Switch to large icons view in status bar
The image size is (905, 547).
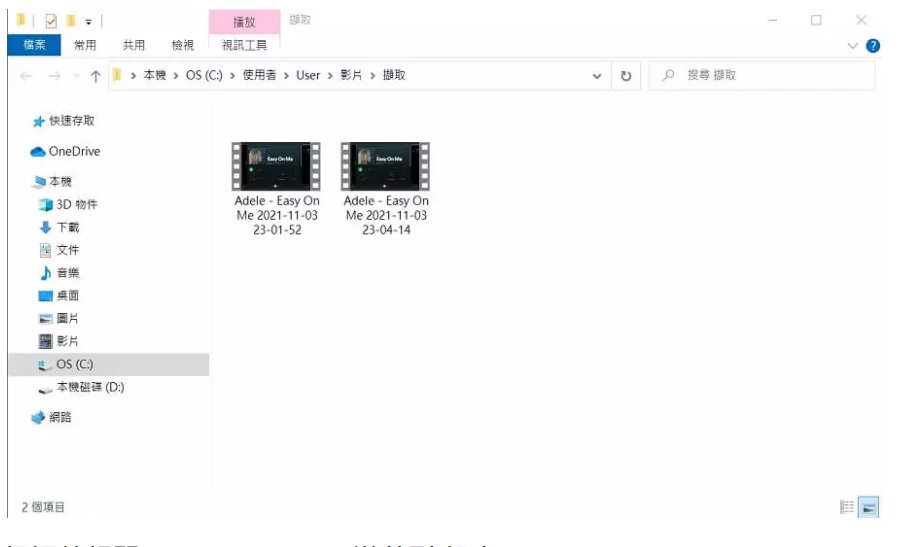869,507
